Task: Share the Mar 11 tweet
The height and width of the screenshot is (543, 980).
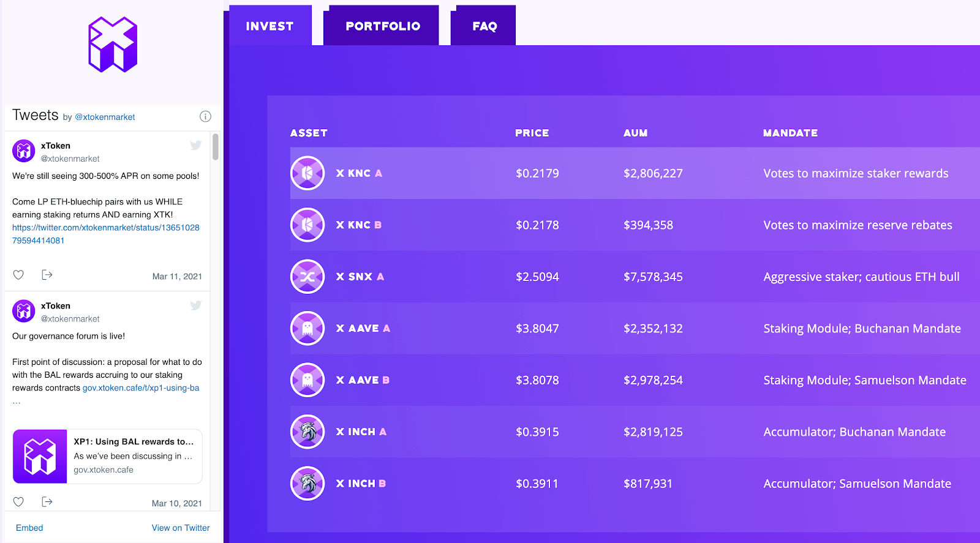Action: [47, 275]
